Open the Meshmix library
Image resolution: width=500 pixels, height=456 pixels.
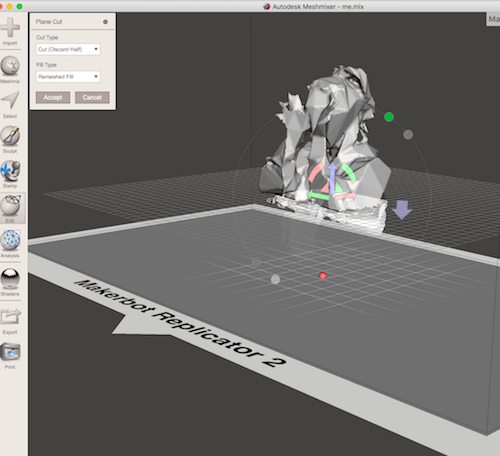[x=10, y=69]
